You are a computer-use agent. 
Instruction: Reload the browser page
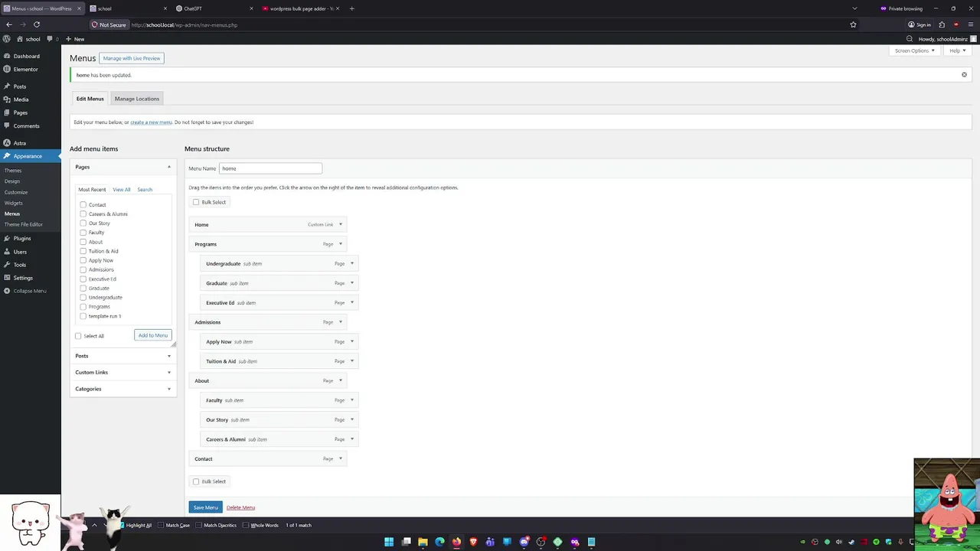36,24
